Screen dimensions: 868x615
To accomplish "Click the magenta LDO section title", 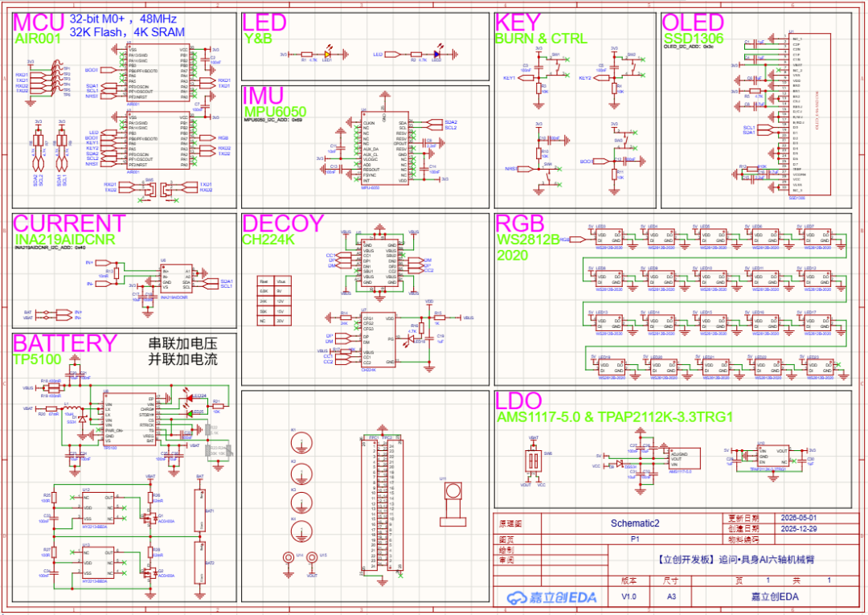I will coord(518,401).
